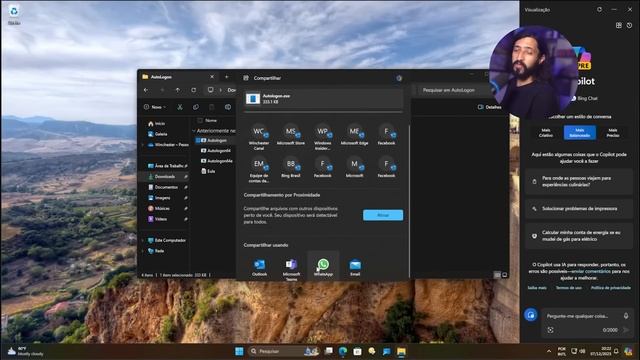Click the Cut scissors icon in Explorer
Viewport: 640px width, 360px height.
(x=180, y=107)
